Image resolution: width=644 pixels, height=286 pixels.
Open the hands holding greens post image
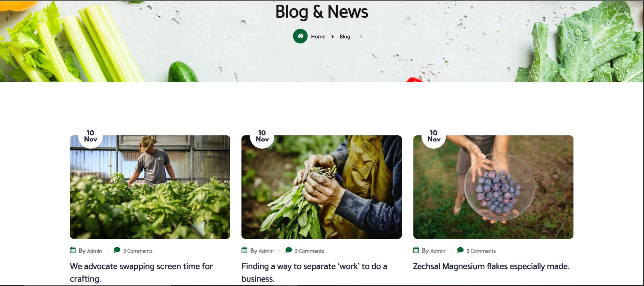(321, 187)
